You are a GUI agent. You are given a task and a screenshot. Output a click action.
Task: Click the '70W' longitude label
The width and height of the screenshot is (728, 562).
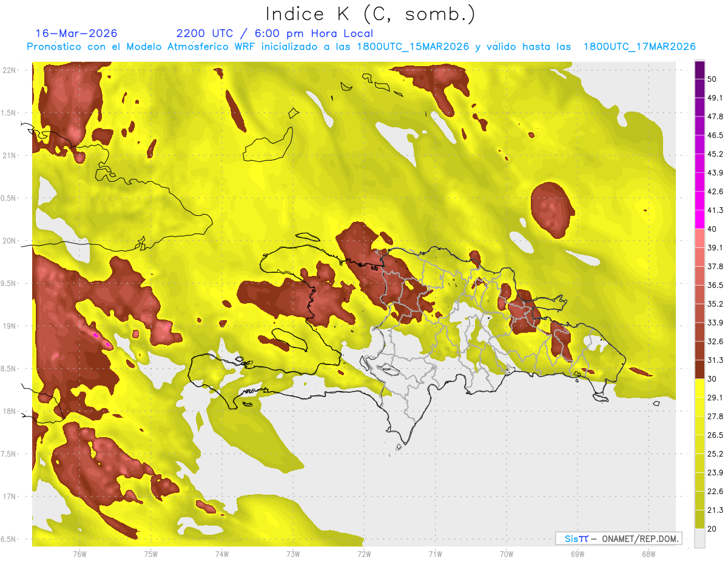[506, 554]
